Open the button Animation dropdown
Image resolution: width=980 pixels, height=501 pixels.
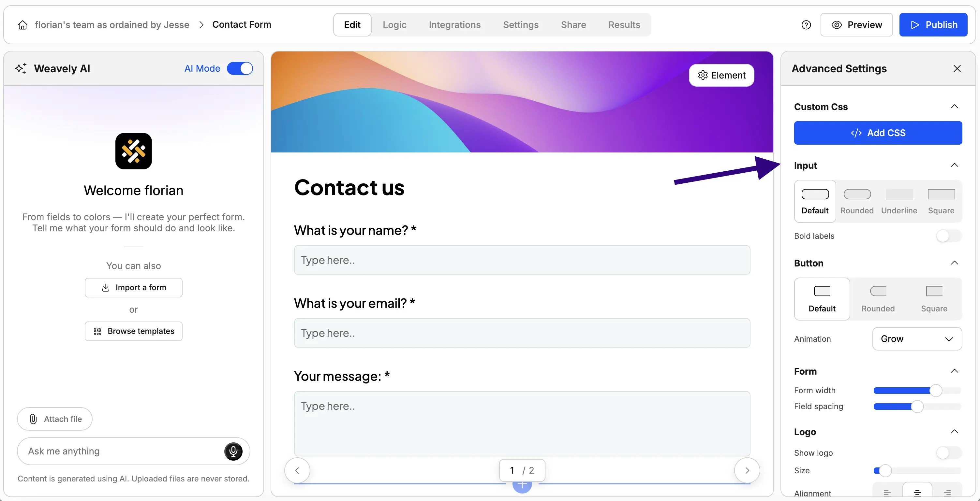click(916, 339)
